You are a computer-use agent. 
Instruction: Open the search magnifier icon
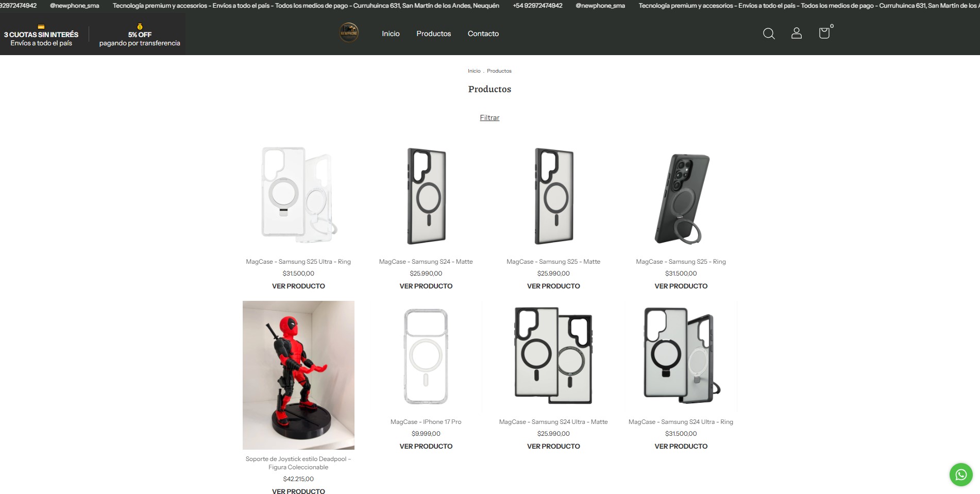(769, 33)
